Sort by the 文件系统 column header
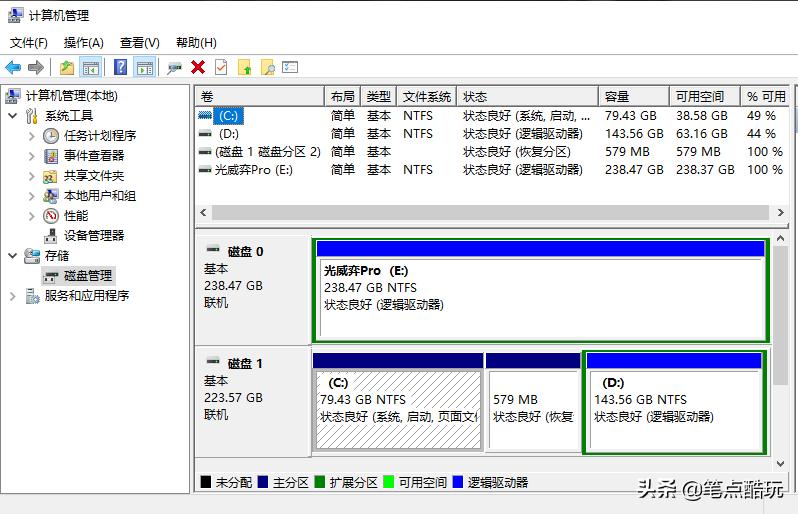The width and height of the screenshot is (798, 514). coord(426,97)
